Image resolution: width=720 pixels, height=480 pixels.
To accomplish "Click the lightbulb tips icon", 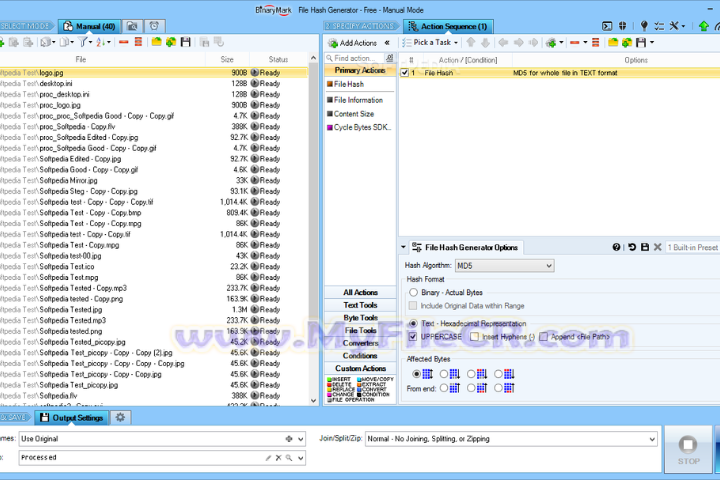I will (x=644, y=26).
